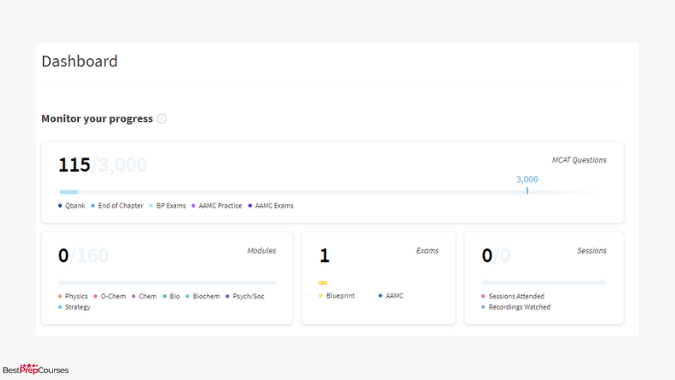Click the O-Chem legend item
The height and width of the screenshot is (380, 675).
tap(109, 296)
